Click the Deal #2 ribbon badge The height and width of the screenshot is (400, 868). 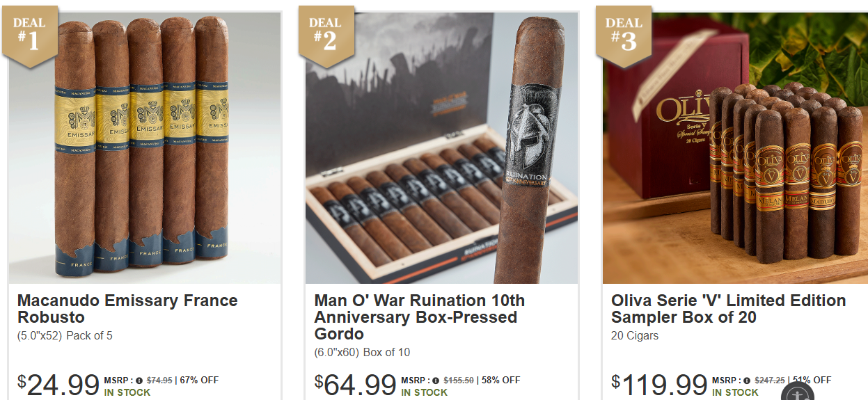326,36
